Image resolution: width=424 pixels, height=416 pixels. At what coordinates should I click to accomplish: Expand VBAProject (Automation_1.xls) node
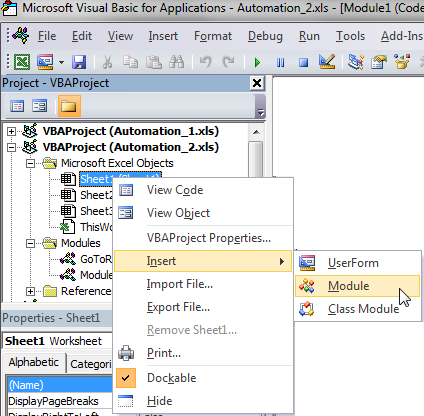coord(11,131)
